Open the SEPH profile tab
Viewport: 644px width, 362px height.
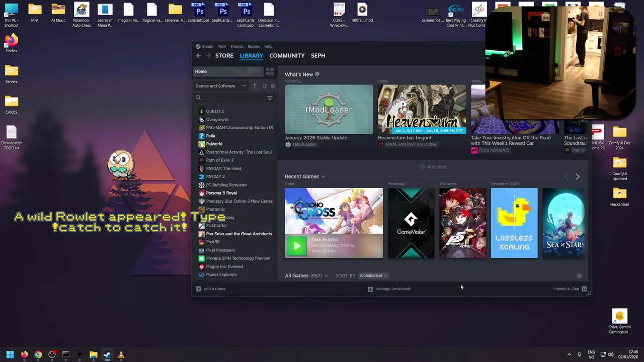coord(318,56)
